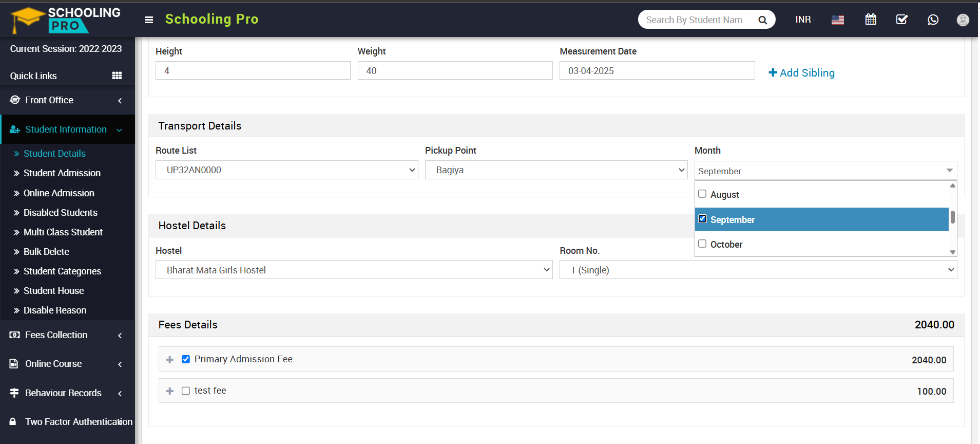Click the Add Sibling button
The width and height of the screenshot is (980, 444).
801,73
